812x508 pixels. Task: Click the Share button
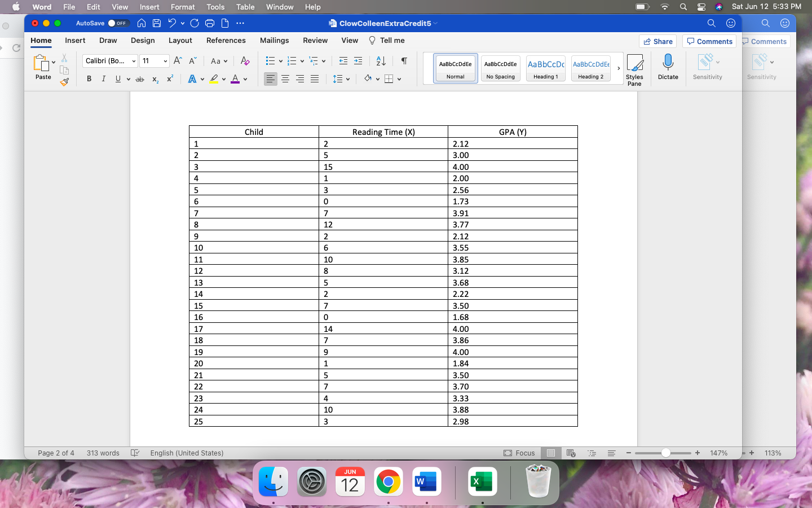pos(658,41)
